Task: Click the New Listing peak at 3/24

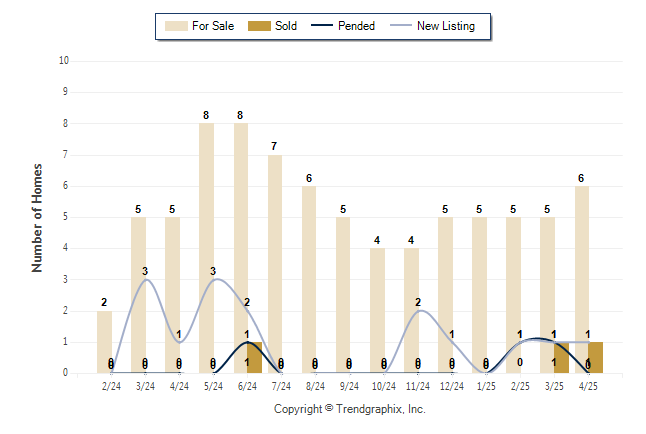Action: tap(146, 279)
